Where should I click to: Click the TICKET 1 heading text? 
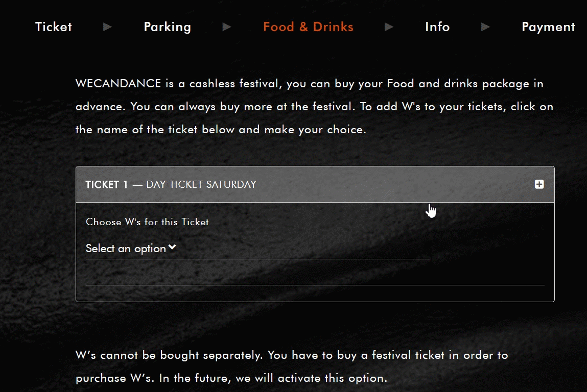(x=107, y=184)
